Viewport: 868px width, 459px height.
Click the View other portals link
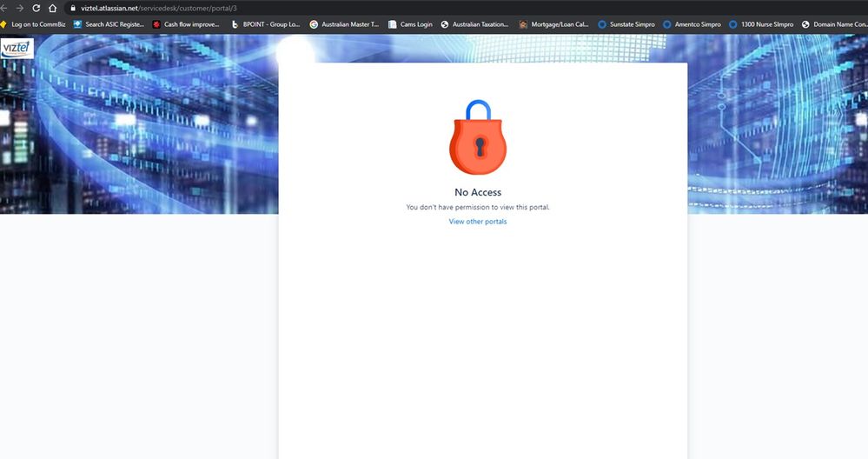tap(478, 222)
